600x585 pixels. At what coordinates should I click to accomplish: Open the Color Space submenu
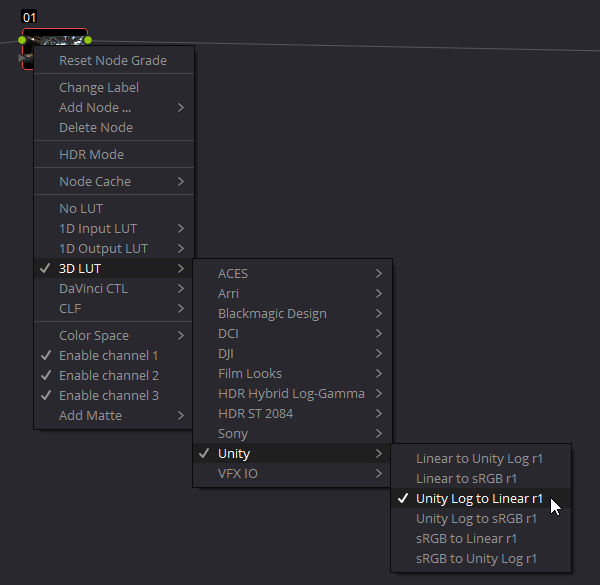(114, 336)
